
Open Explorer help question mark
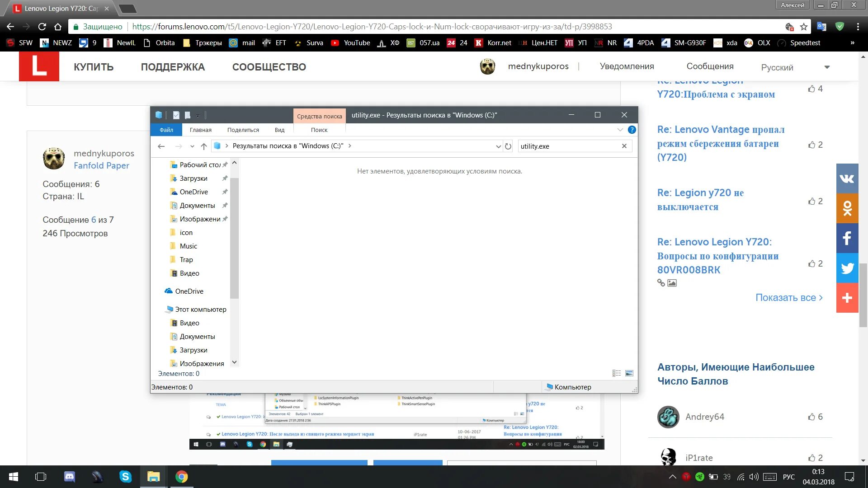pos(632,130)
